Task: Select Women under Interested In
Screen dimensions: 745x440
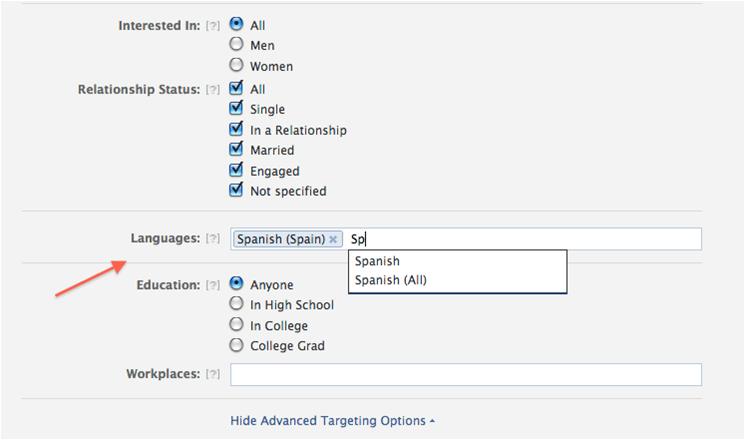Action: click(x=236, y=65)
